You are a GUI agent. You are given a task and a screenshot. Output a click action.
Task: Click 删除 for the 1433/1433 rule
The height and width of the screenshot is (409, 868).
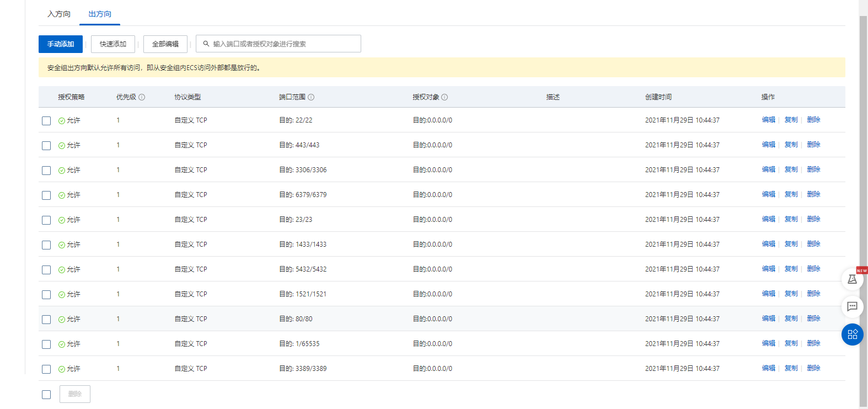point(814,244)
